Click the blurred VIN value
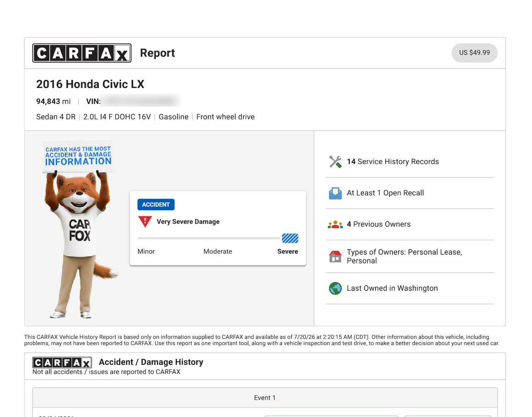This screenshot has height=417, width=532. tap(141, 101)
